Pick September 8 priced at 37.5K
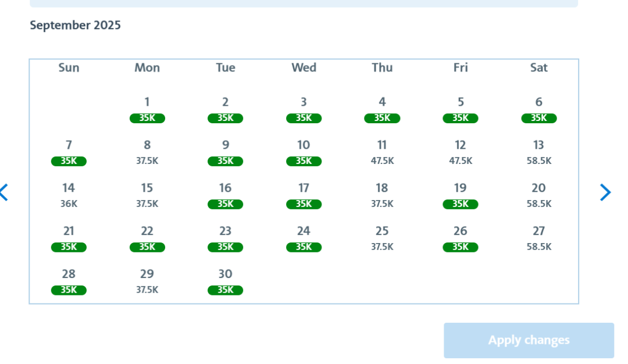This screenshot has height=364, width=628. coord(147,152)
